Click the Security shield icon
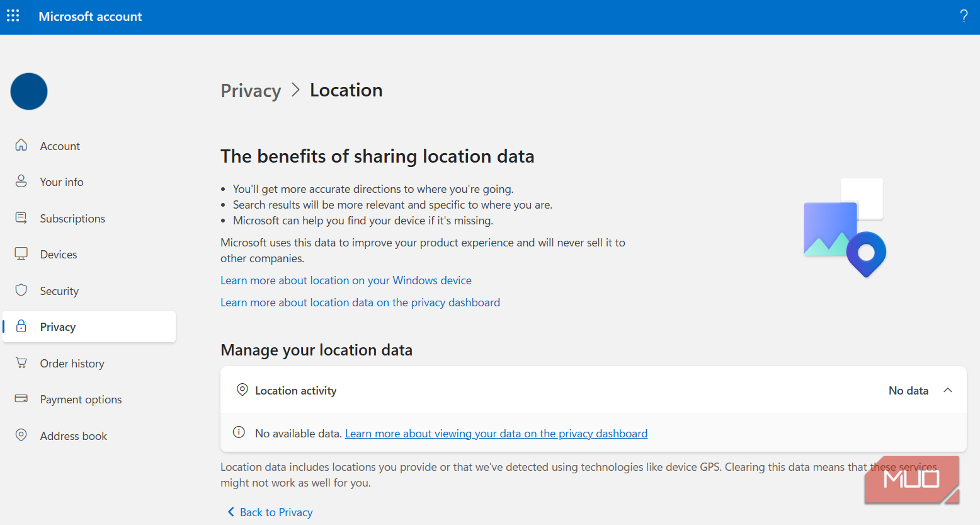This screenshot has height=525, width=980. (21, 290)
